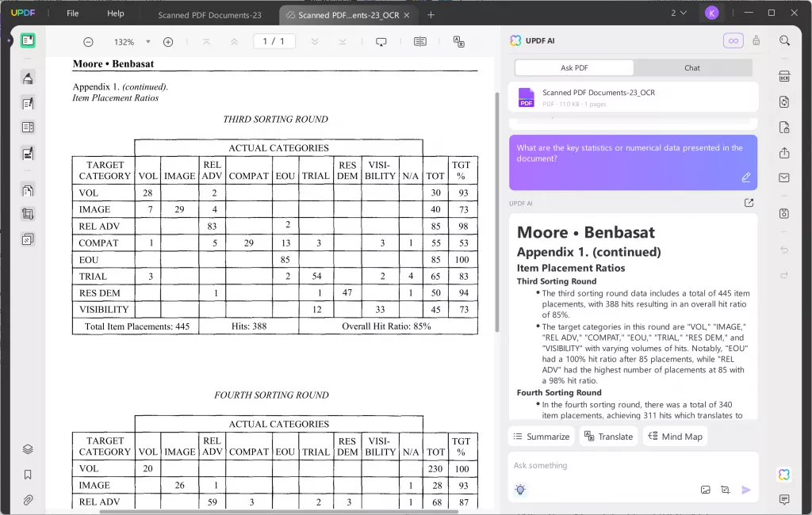Zoom out with the minus icon
The width and height of the screenshot is (812, 515).
89,42
